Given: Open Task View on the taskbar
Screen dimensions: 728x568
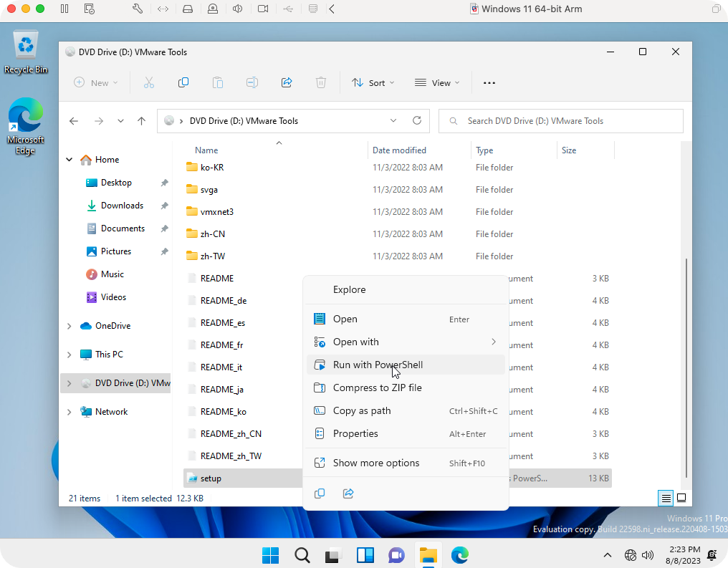Looking at the screenshot, I should click(x=333, y=555).
